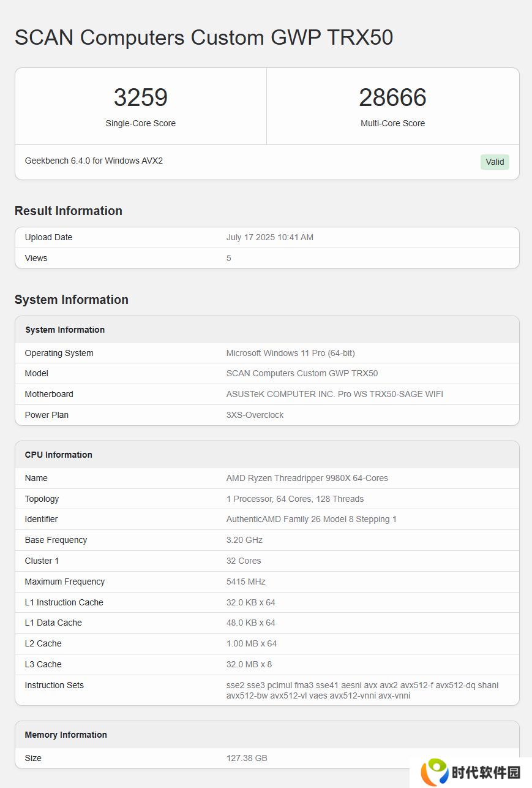Click the SCAN Computers Custom GWP TRX50 page title

[x=204, y=37]
